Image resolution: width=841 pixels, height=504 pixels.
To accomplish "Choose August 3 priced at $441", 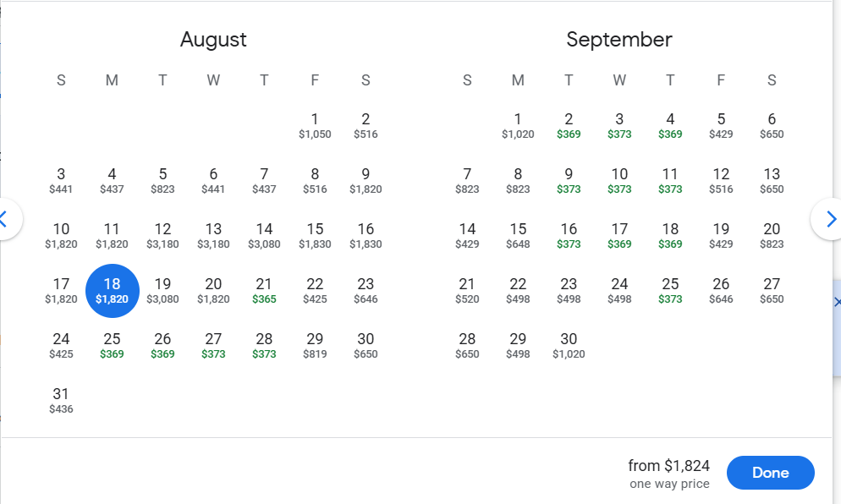I will click(x=61, y=180).
